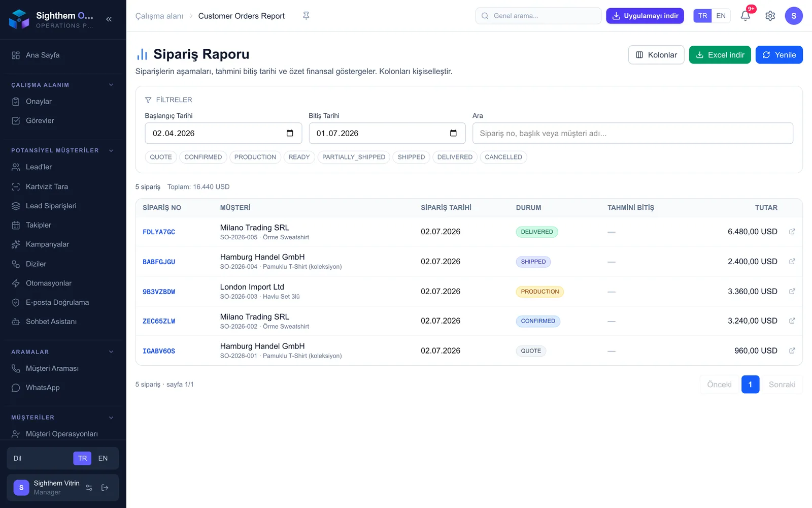Collapse the sidebar with double-chevron icon
Screen dimensions: 812x508
[x=109, y=19]
